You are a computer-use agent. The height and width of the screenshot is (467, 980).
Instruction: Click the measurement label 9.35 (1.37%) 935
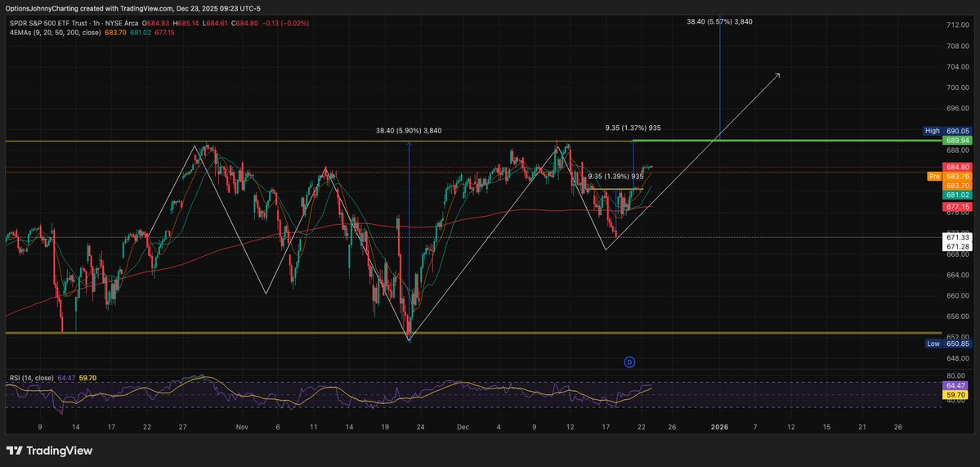pos(633,128)
